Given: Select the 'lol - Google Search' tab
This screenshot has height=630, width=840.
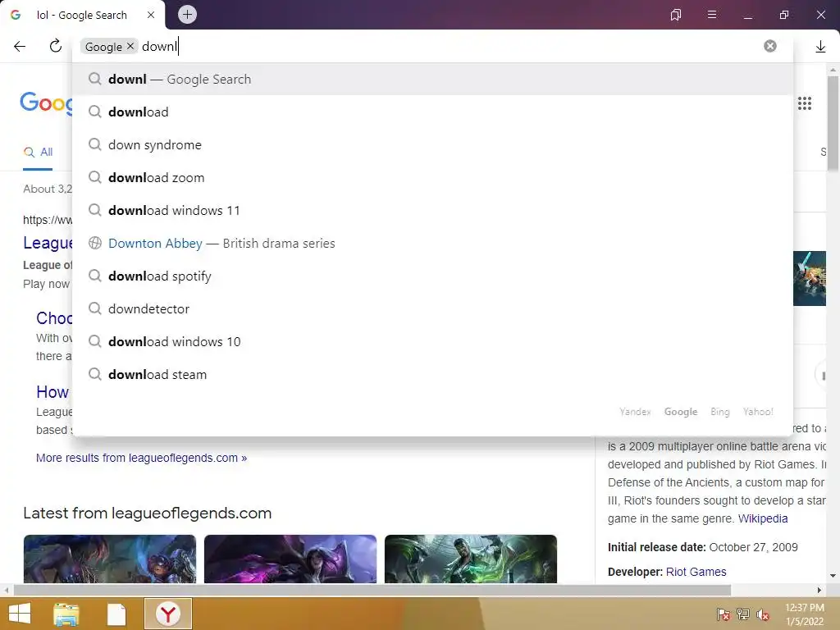Looking at the screenshot, I should [x=83, y=15].
